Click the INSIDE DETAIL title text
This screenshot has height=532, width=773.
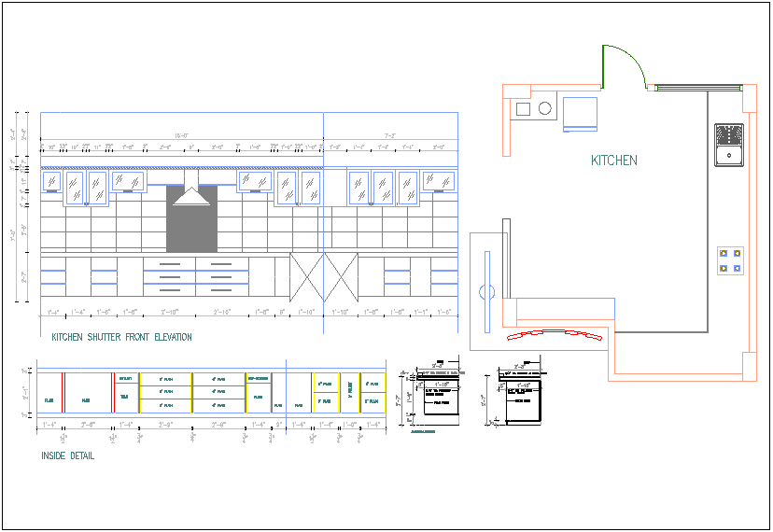pos(67,456)
